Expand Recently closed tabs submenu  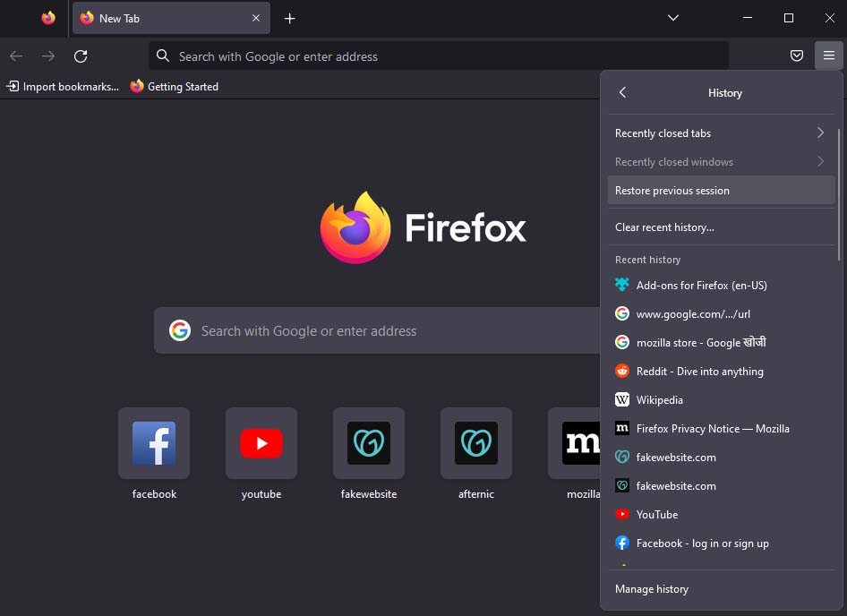721,133
